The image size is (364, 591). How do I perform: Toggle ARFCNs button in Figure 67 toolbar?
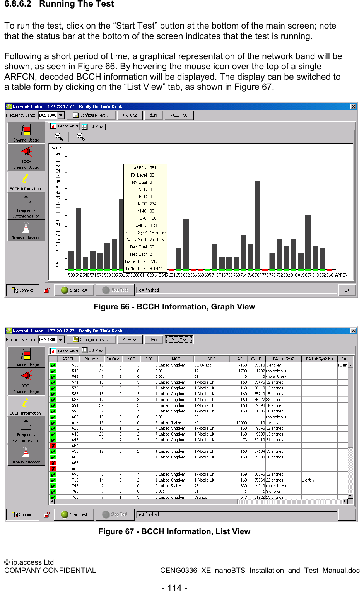coord(130,340)
